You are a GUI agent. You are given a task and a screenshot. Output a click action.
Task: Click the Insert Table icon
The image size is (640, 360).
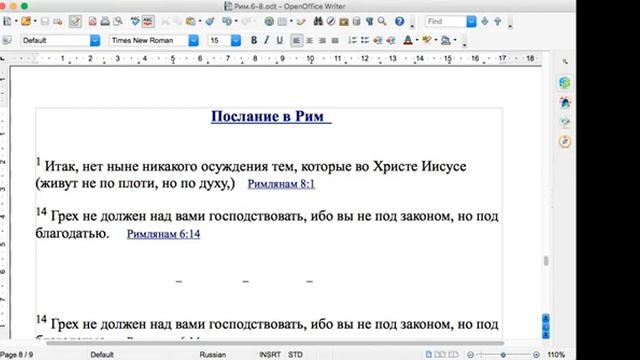coord(282,21)
